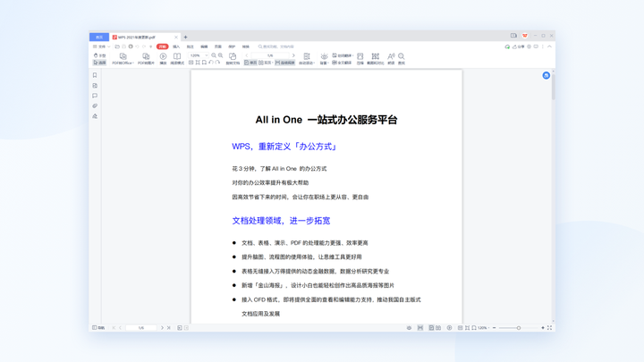Add a new tab with plus button
Image resolution: width=644 pixels, height=362 pixels.
tap(186, 37)
